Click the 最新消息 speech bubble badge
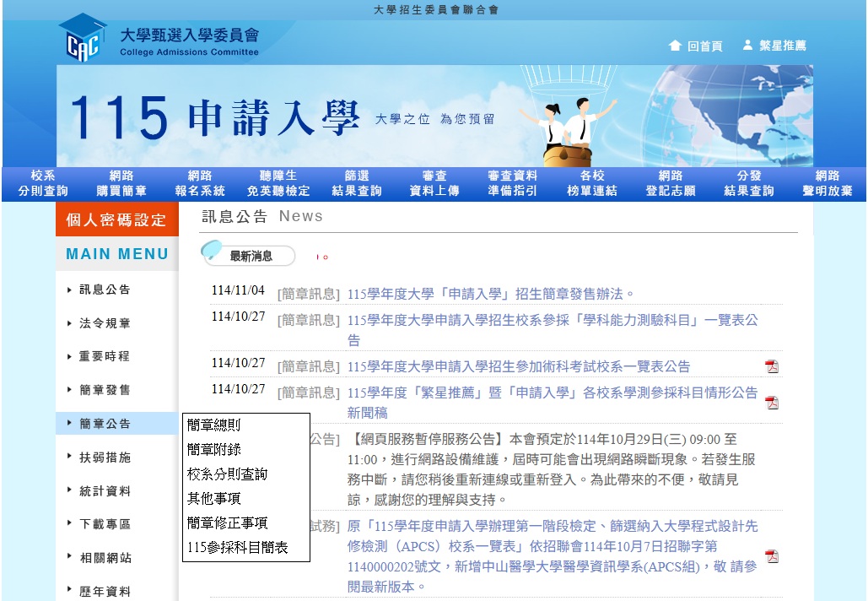Image resolution: width=868 pixels, height=601 pixels. pos(249,255)
